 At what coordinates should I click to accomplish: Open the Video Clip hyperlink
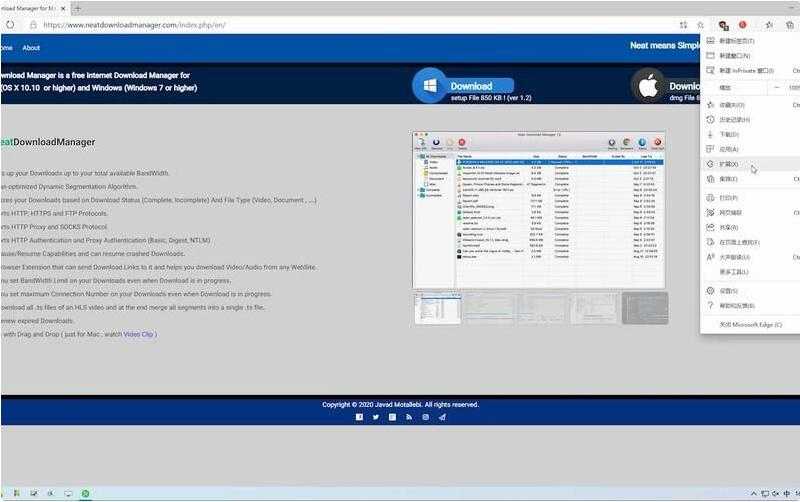pos(138,334)
